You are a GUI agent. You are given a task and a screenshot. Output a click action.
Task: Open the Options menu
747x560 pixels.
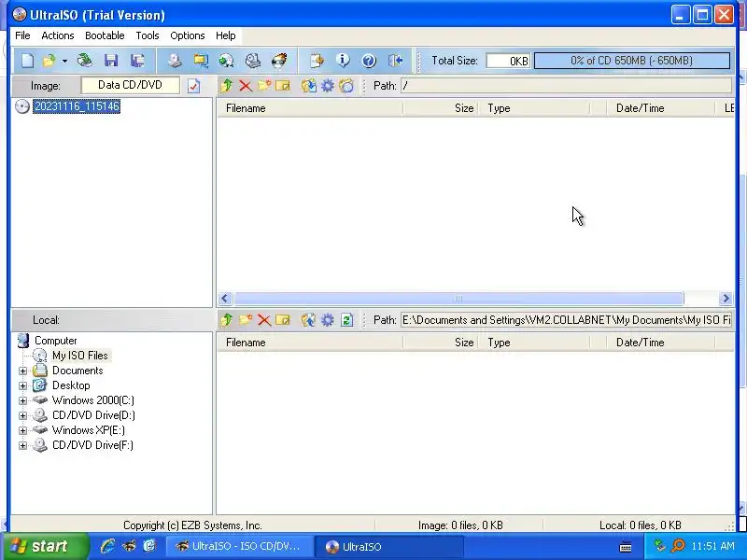click(x=188, y=35)
